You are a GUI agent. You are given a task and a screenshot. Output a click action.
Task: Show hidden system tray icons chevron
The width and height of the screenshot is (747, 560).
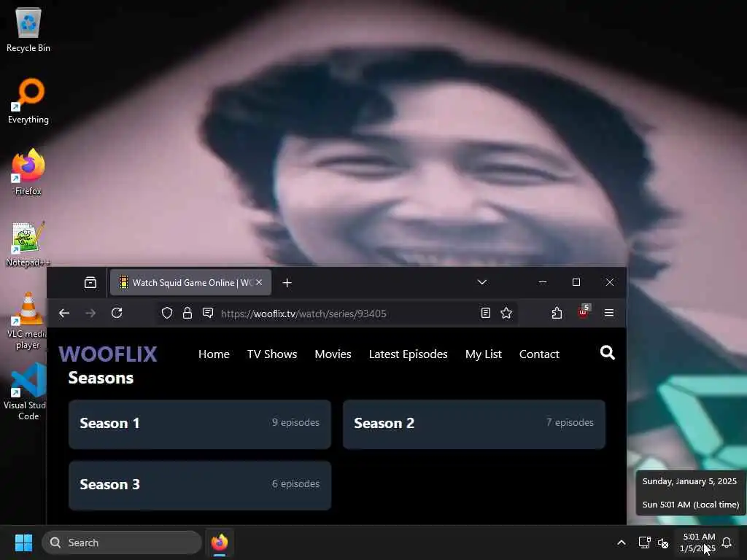tap(622, 542)
